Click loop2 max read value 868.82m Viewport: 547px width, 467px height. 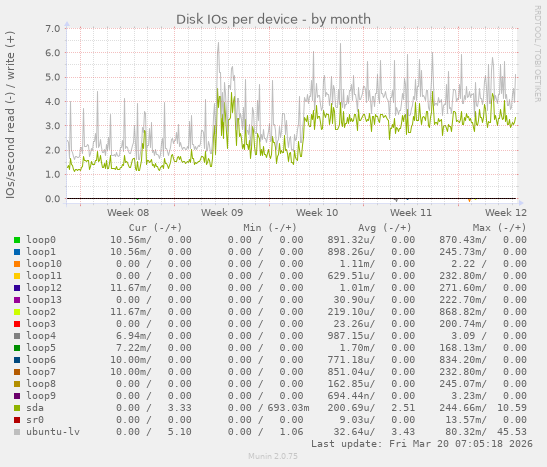pos(462,312)
